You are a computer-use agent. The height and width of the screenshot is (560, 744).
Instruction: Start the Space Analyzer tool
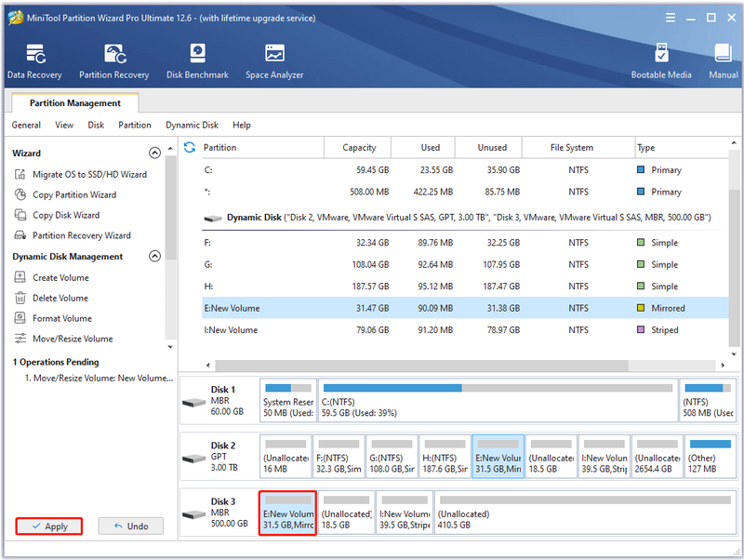[x=274, y=61]
